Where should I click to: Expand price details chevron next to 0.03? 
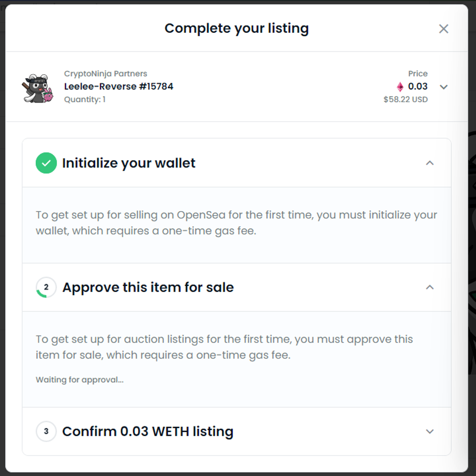(x=443, y=87)
